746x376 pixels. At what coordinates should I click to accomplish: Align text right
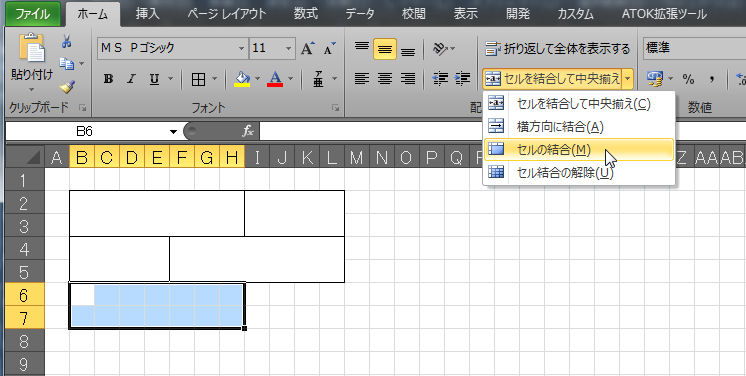coord(408,79)
